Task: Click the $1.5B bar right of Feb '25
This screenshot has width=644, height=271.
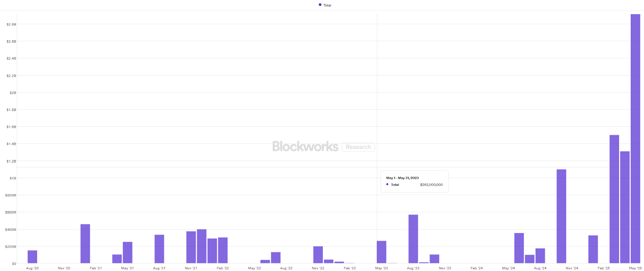Action: pyautogui.click(x=614, y=199)
